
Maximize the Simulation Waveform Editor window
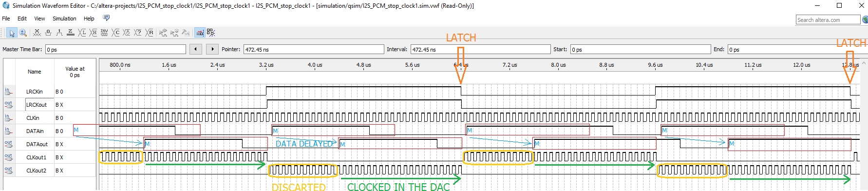pos(839,5)
